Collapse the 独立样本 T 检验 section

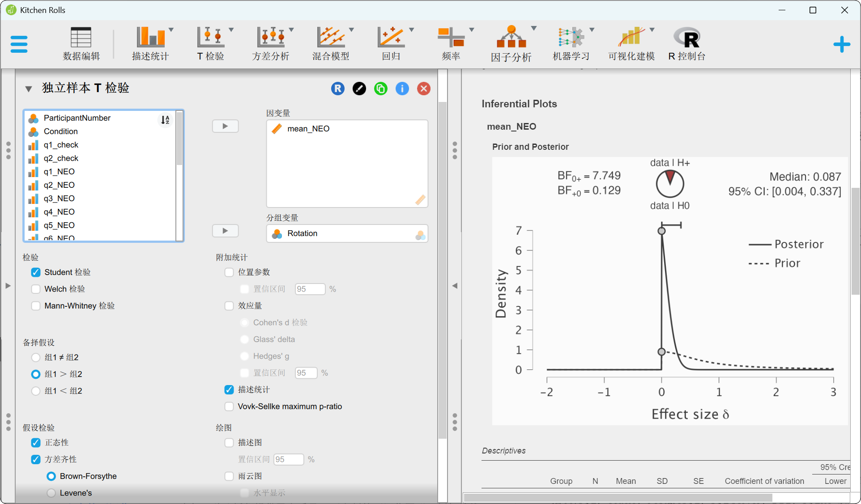click(x=29, y=89)
